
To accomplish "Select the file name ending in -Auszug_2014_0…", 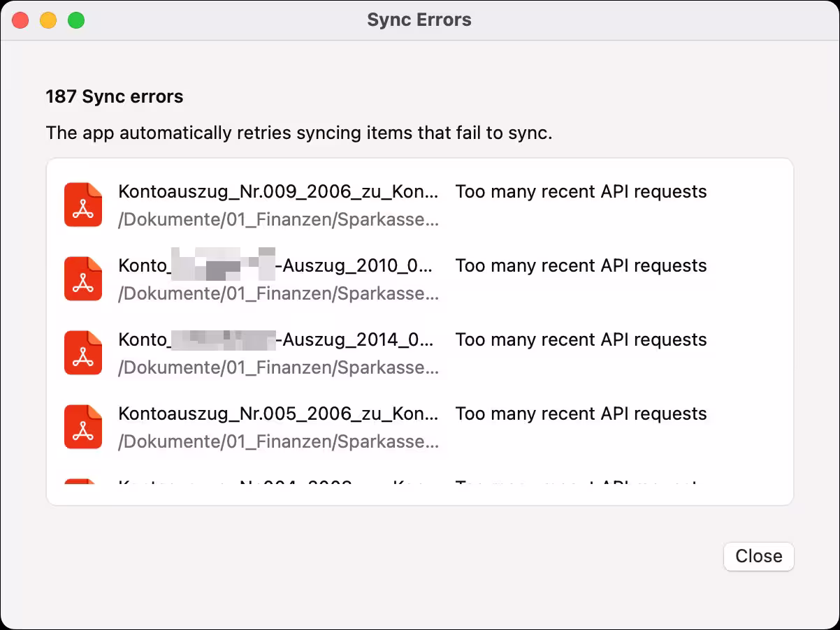I will pos(276,340).
